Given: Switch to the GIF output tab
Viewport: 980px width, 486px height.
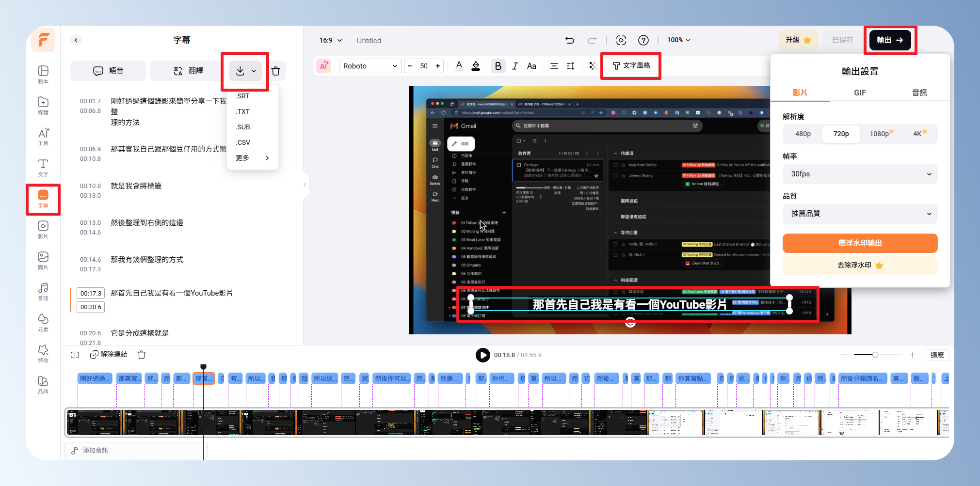Looking at the screenshot, I should click(x=860, y=93).
